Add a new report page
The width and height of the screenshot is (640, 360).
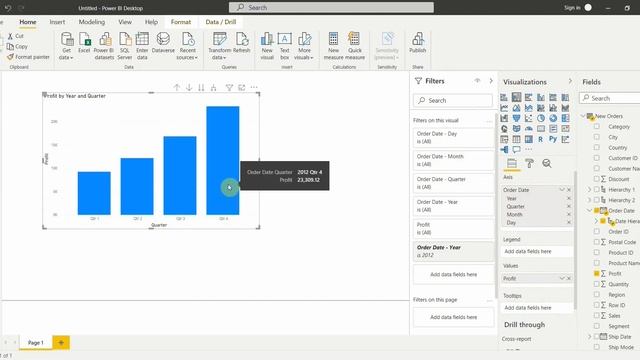coord(61,342)
